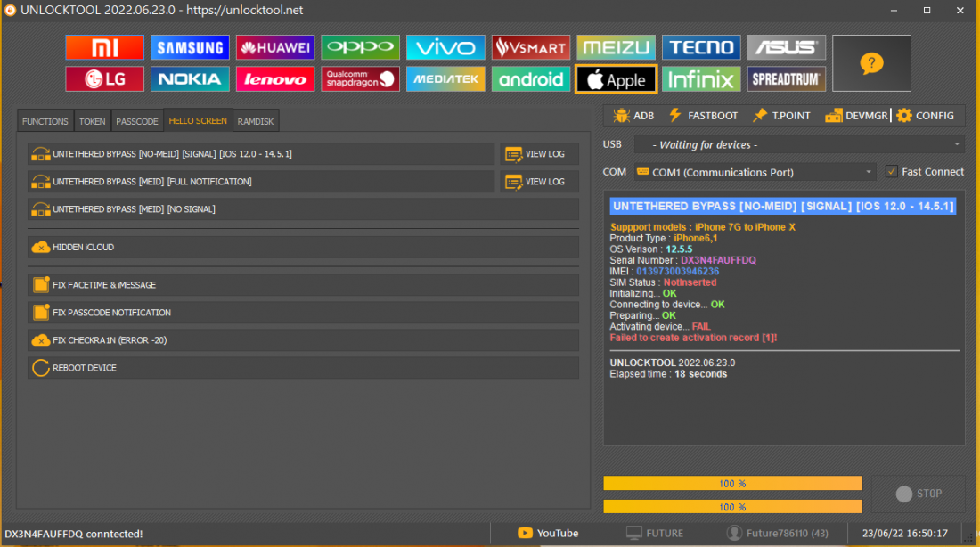Select the Tecno brand logo
Image resolution: width=980 pixels, height=547 pixels.
click(x=701, y=47)
